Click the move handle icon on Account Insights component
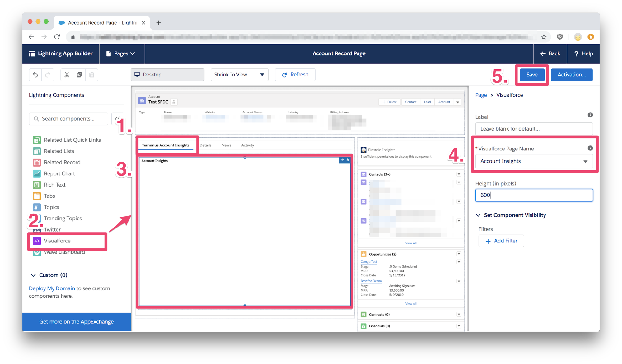Image resolution: width=622 pixels, height=364 pixels. 342,160
